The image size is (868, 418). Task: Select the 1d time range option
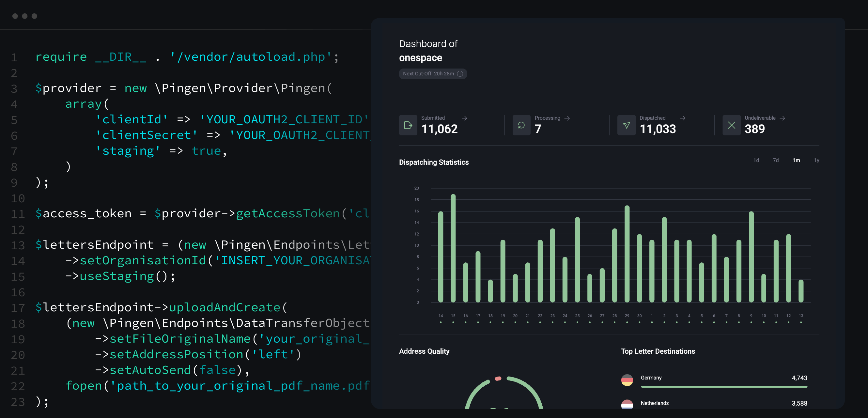coord(756,160)
